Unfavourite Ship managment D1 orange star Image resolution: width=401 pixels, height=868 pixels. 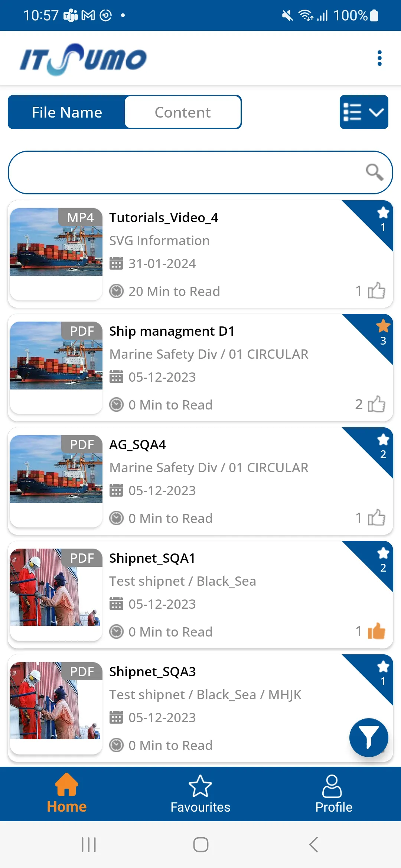pyautogui.click(x=383, y=326)
